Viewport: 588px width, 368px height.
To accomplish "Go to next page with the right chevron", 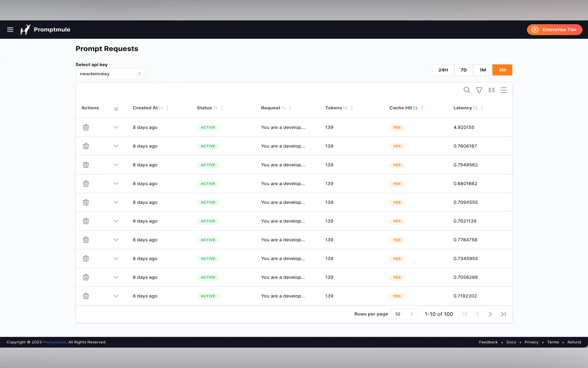I will (x=490, y=314).
